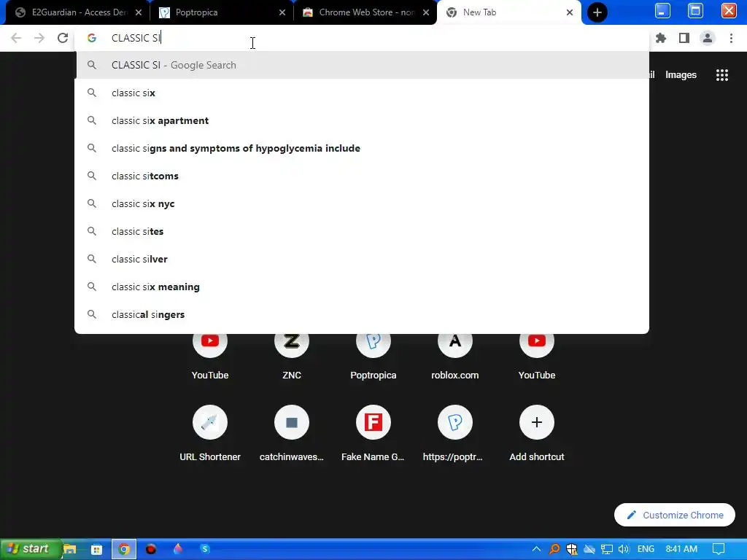Close the Chrome Web Store tab
Viewport: 747px width, 560px height.
pyautogui.click(x=426, y=12)
